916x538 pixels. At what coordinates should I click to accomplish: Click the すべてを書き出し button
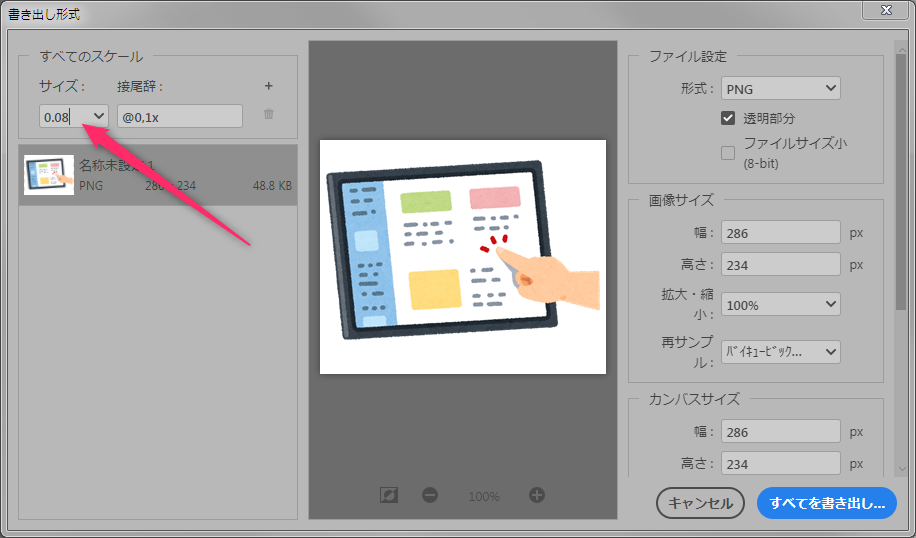[x=826, y=503]
